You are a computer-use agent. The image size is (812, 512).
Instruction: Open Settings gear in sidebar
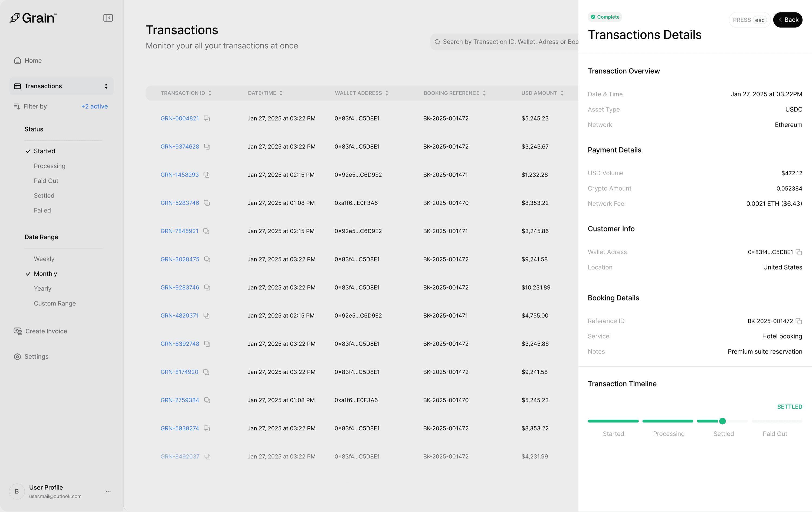coord(18,357)
